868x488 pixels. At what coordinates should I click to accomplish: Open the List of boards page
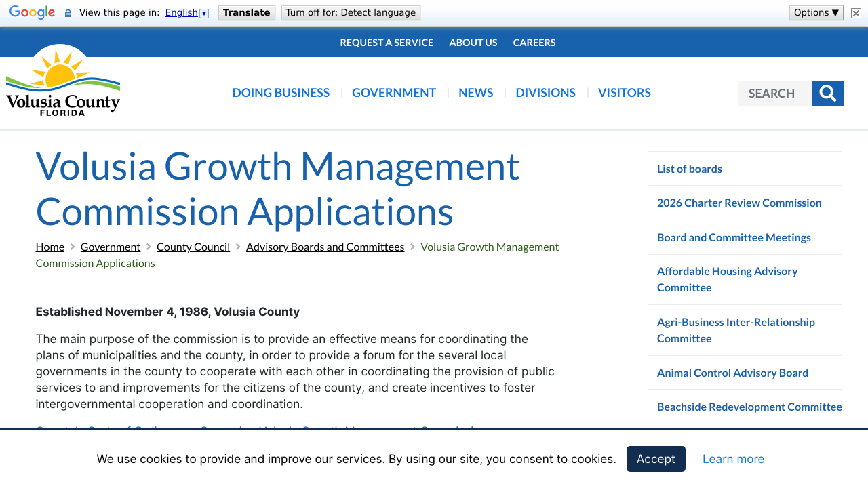(689, 169)
